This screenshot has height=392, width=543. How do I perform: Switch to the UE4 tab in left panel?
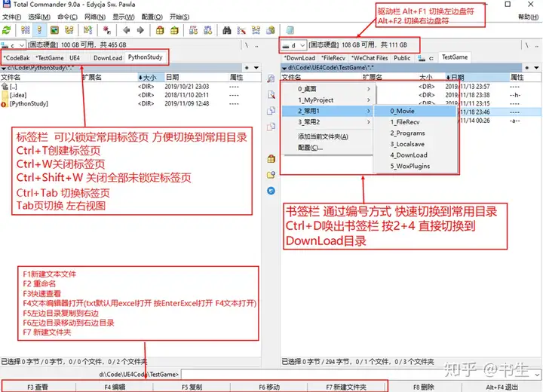(75, 58)
